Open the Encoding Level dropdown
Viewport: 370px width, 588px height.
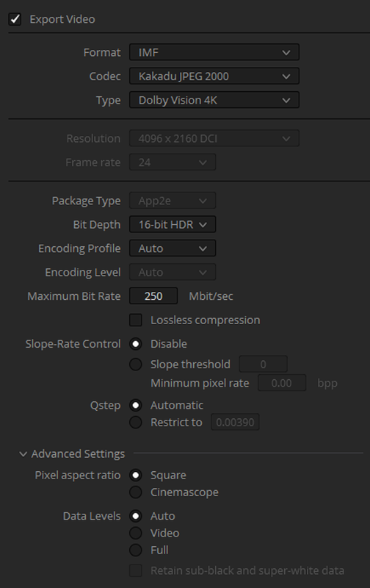[173, 272]
